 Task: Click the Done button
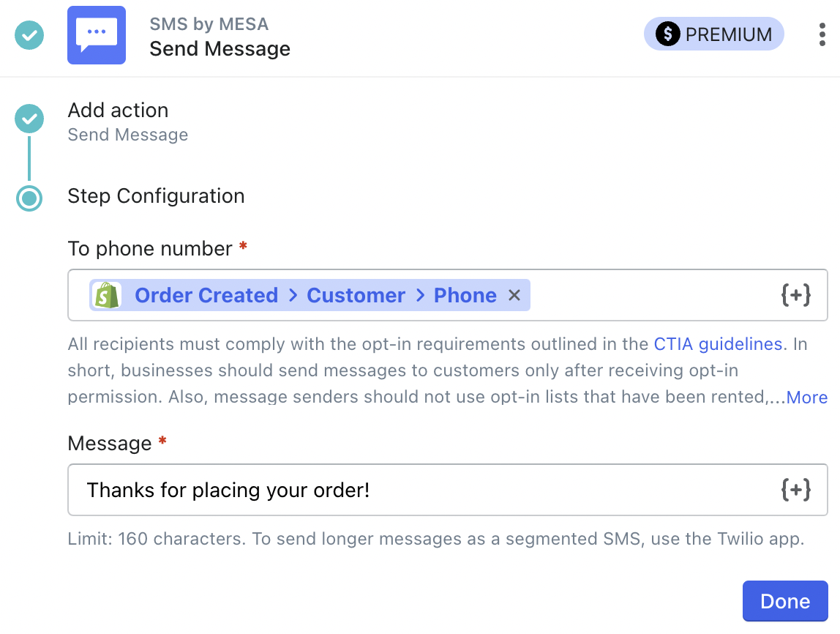coord(784,601)
